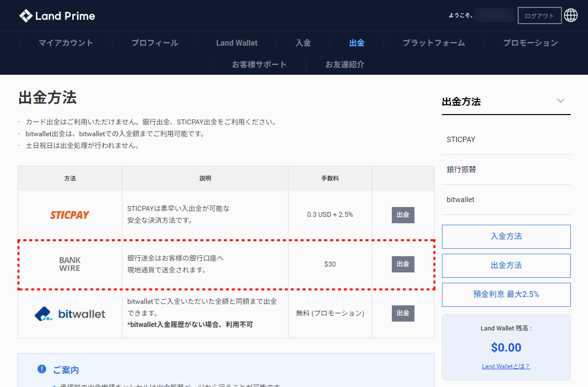Click the 手数料 column header
588x387 pixels.
pos(330,179)
